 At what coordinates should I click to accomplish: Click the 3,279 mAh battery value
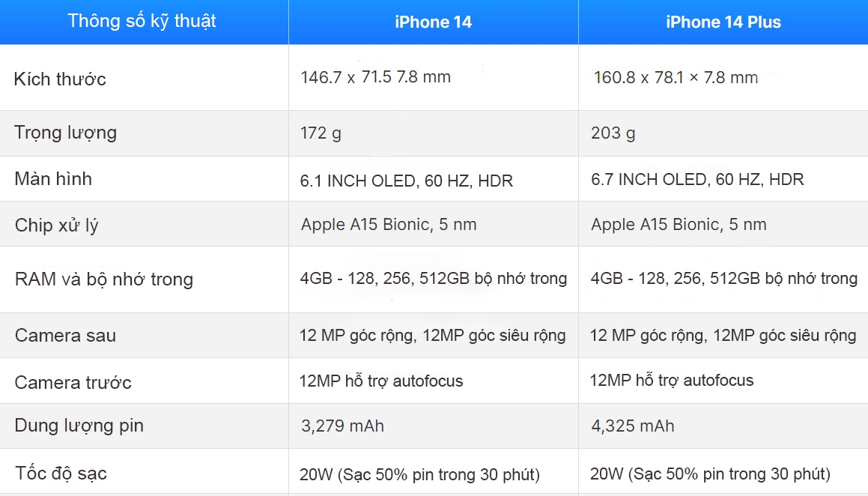pyautogui.click(x=342, y=426)
